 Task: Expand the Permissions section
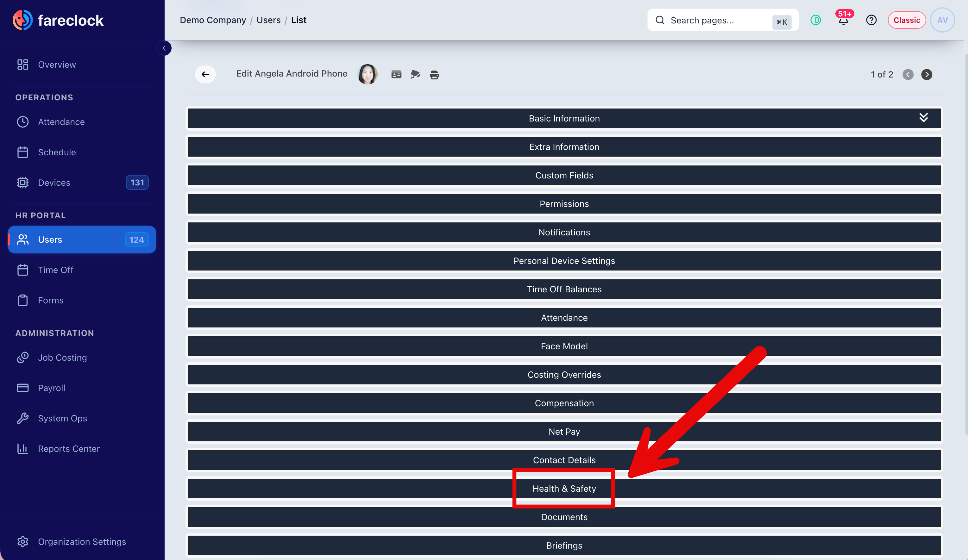[564, 204]
